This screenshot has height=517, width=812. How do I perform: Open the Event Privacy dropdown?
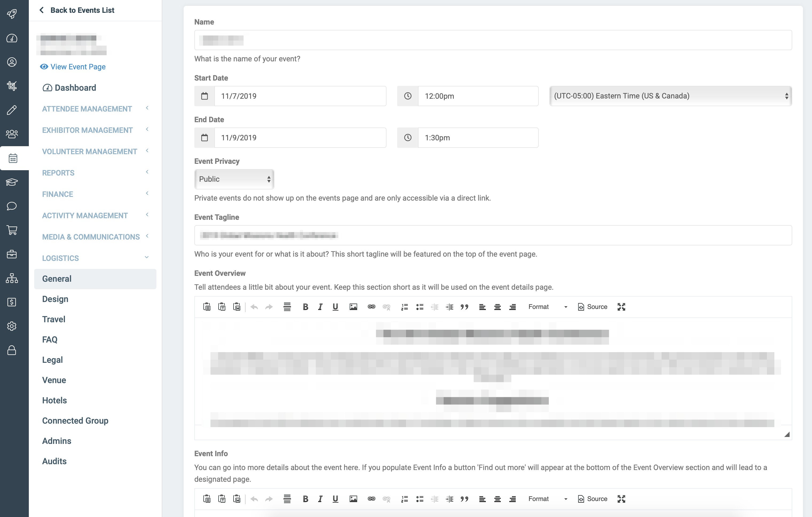(x=234, y=179)
